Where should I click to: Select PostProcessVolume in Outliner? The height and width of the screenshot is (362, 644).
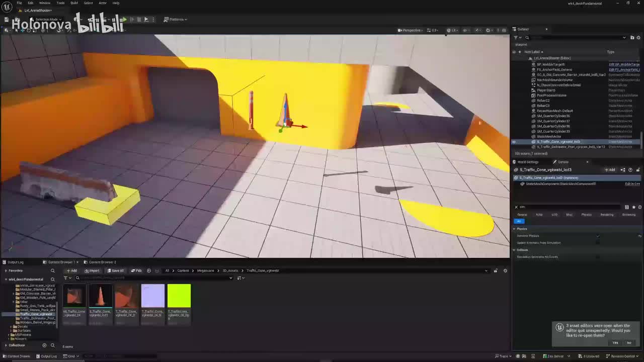551,95
